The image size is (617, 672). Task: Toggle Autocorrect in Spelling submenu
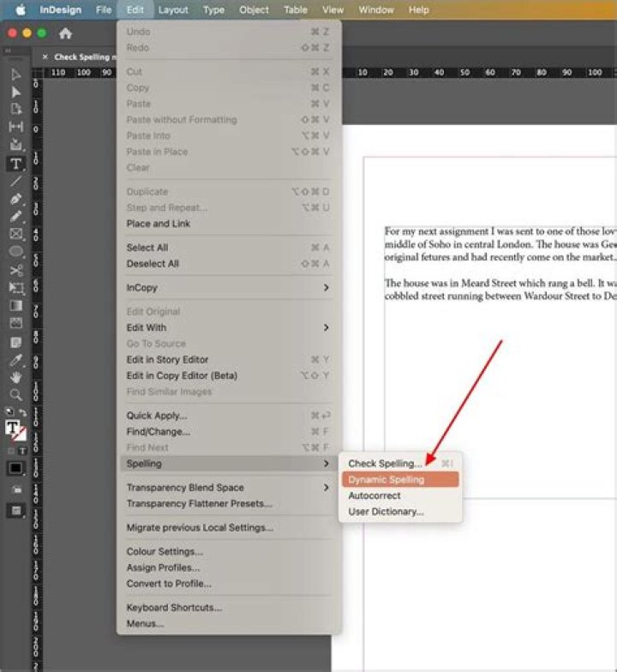[400, 495]
